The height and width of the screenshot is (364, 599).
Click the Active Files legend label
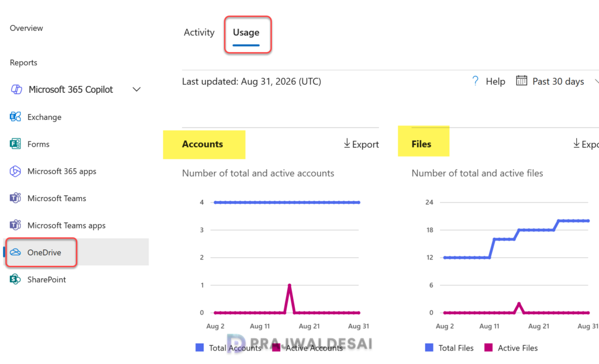point(518,348)
